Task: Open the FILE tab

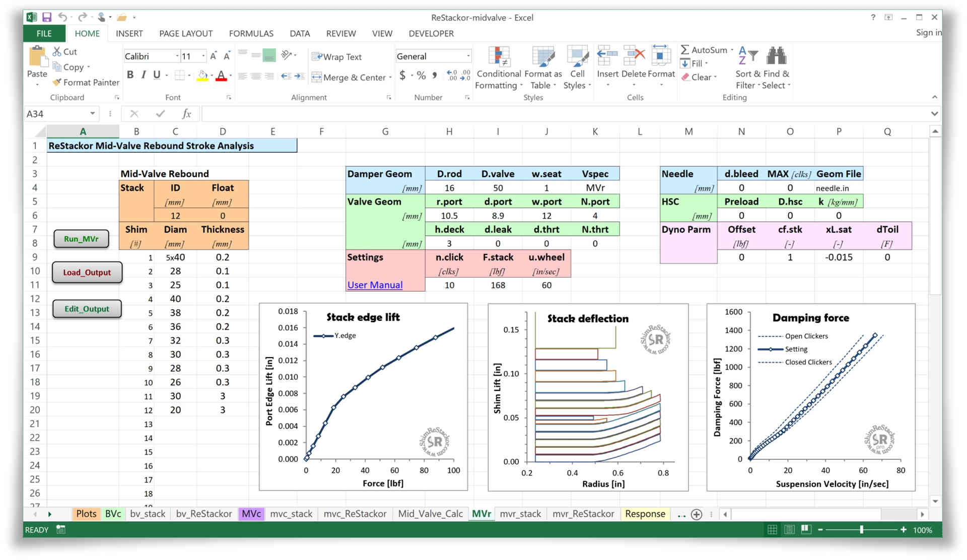Action: (44, 33)
